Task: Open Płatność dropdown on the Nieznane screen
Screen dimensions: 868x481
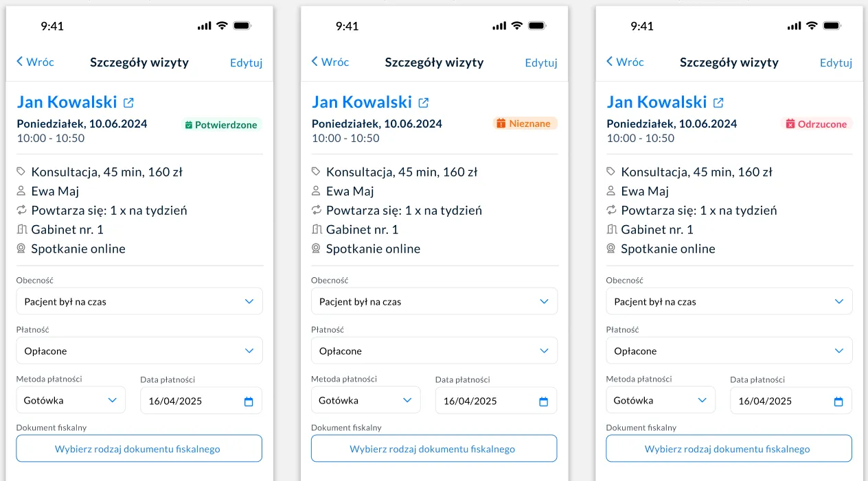Action: 434,351
